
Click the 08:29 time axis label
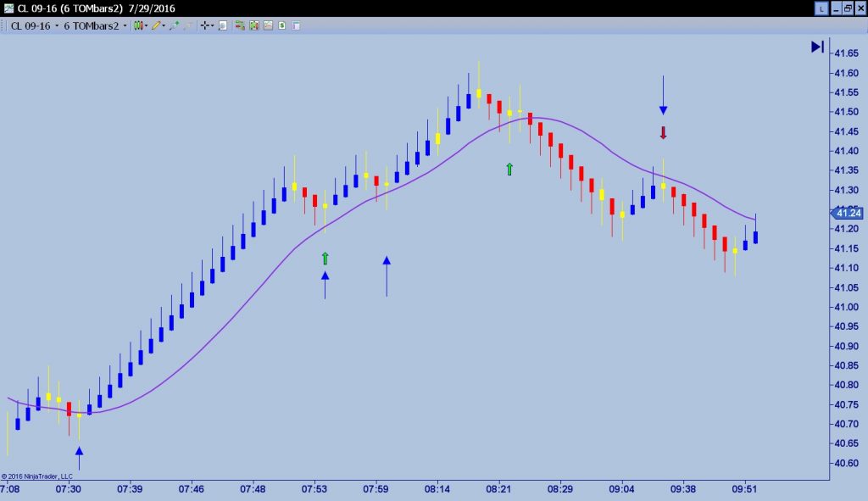[x=559, y=489]
